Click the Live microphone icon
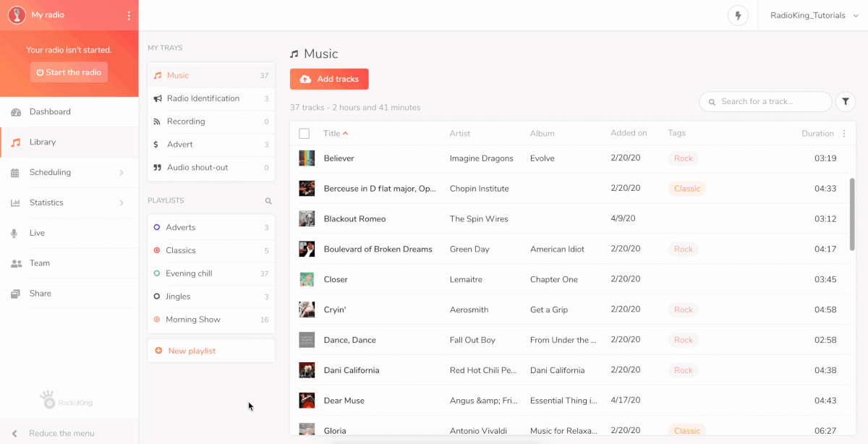This screenshot has width=868, height=444. click(14, 234)
